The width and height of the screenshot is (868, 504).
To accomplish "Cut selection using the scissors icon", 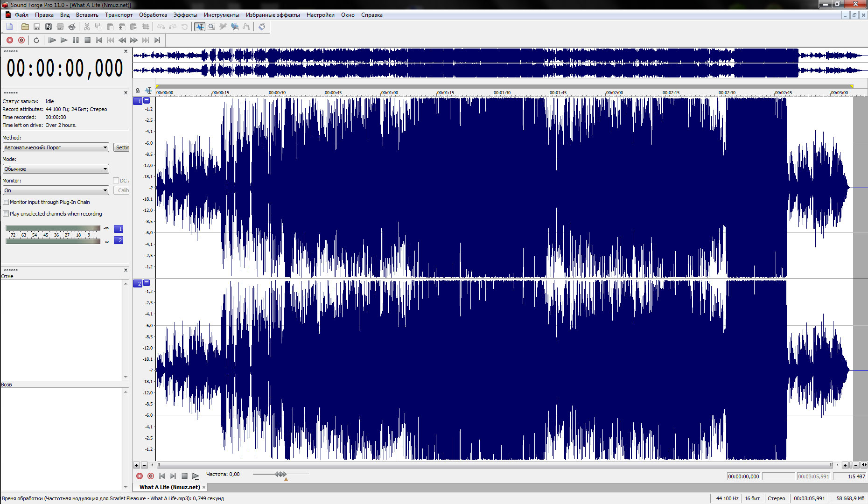I will [87, 27].
